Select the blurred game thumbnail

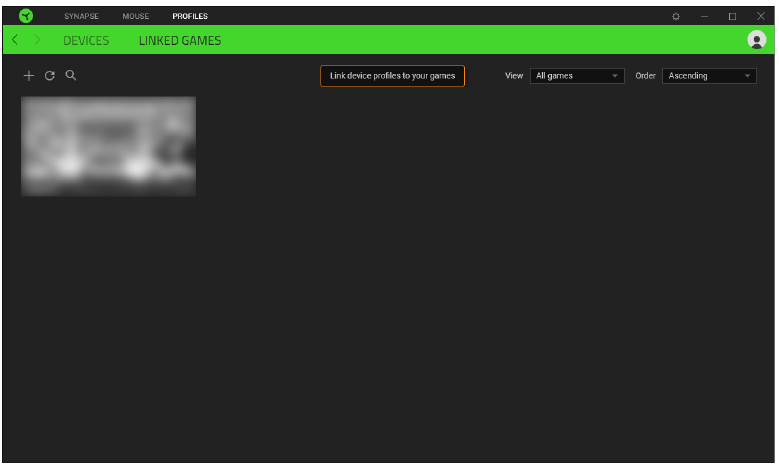click(108, 146)
